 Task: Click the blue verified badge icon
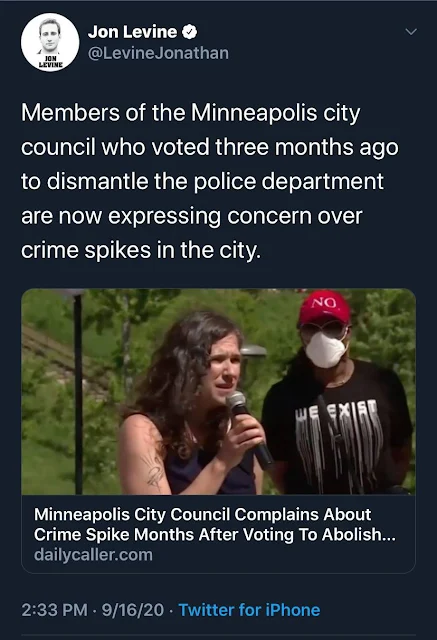click(189, 32)
